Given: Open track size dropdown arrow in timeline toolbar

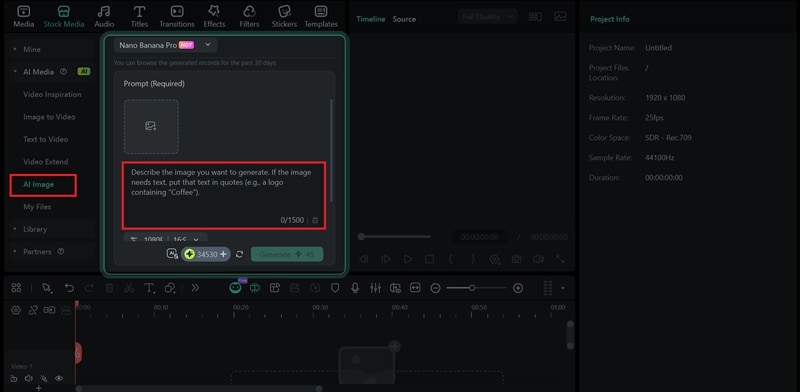Looking at the screenshot, I should [563, 288].
